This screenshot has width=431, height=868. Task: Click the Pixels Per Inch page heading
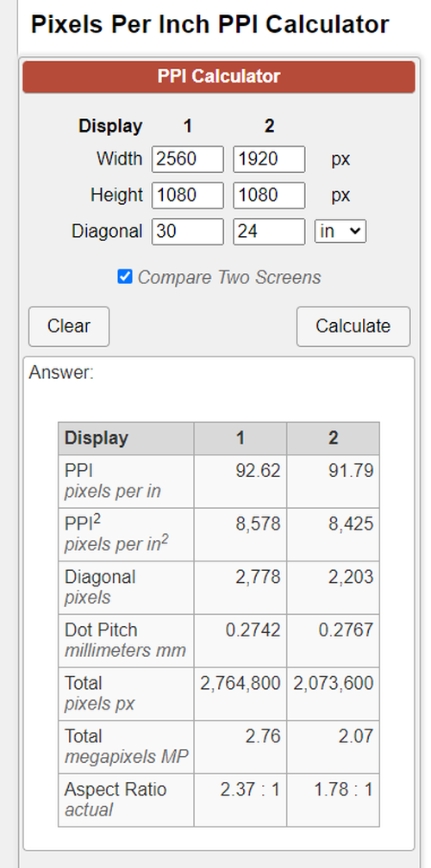210,24
